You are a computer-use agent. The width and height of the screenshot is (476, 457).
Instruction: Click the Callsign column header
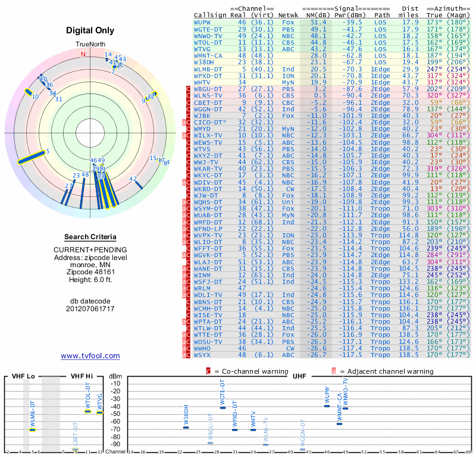point(210,15)
